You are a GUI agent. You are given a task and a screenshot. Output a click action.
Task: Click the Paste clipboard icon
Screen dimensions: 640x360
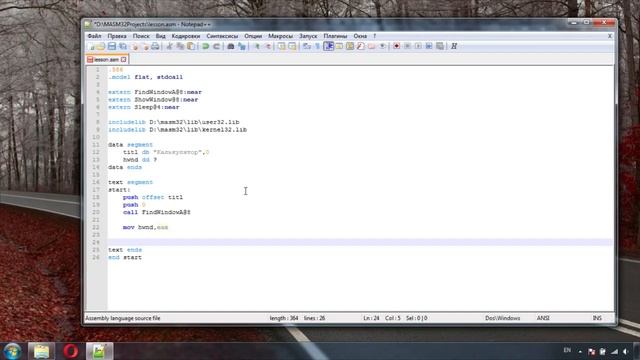(191, 47)
